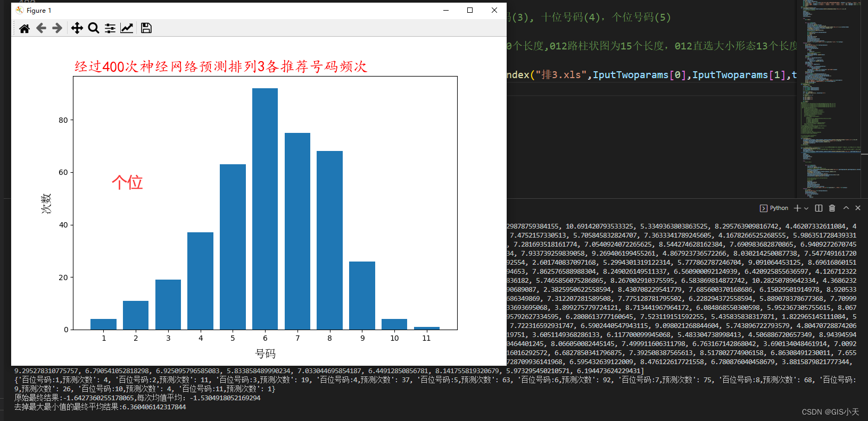Click the Figure 1 window app icon

(20, 10)
